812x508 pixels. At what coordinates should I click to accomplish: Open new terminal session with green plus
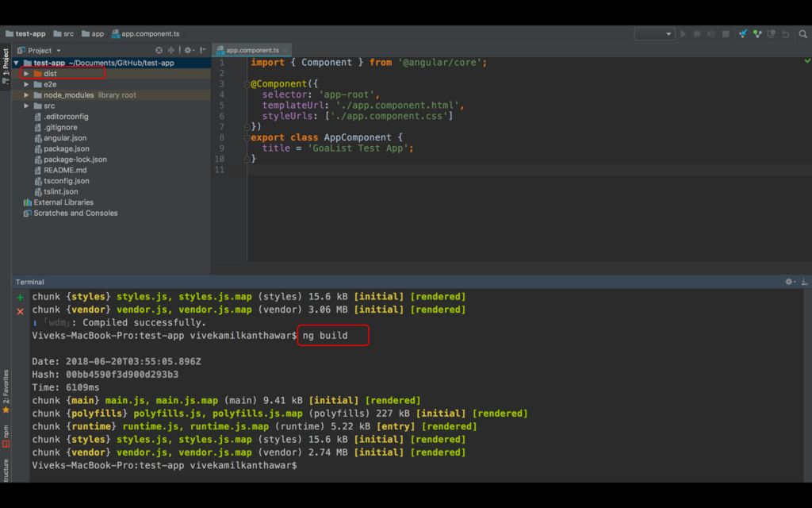[x=20, y=298]
